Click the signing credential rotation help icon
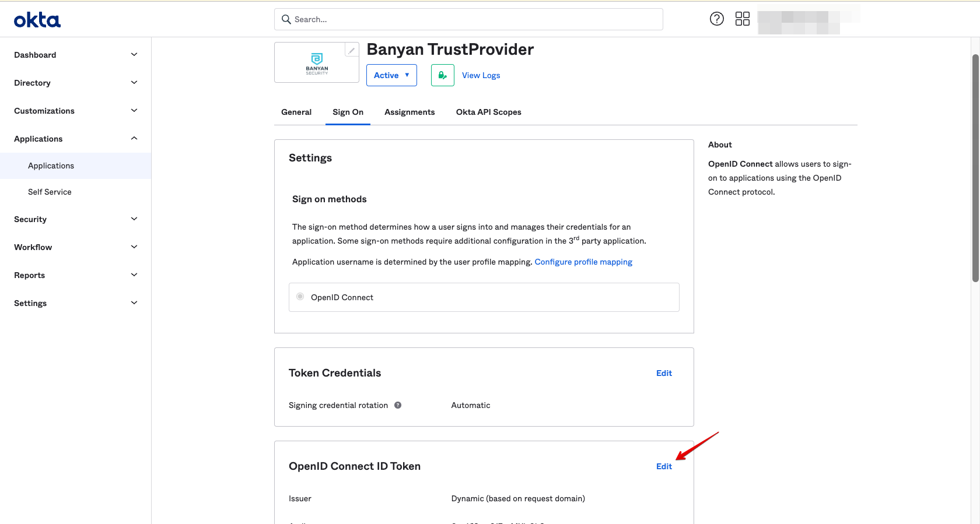The image size is (980, 524). click(398, 405)
